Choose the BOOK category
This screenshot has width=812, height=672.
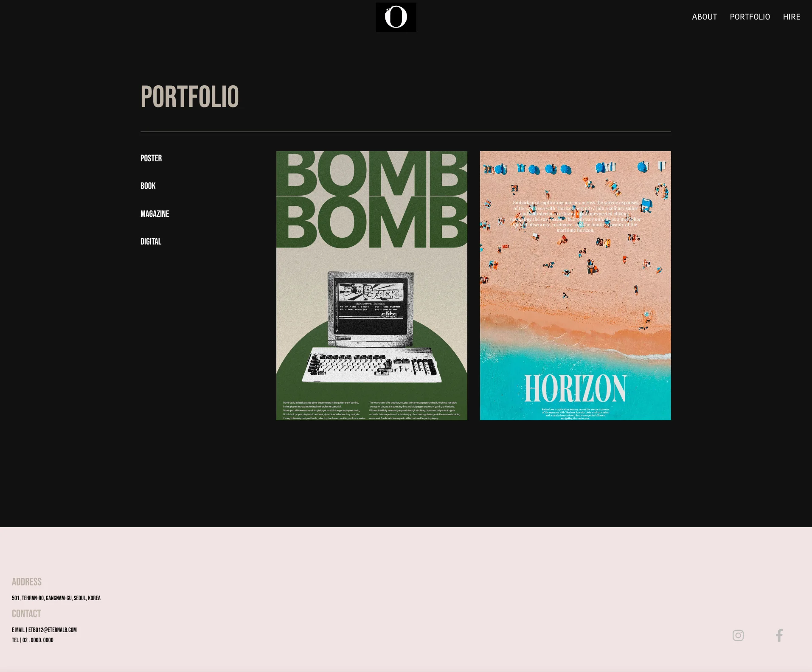pos(148,186)
